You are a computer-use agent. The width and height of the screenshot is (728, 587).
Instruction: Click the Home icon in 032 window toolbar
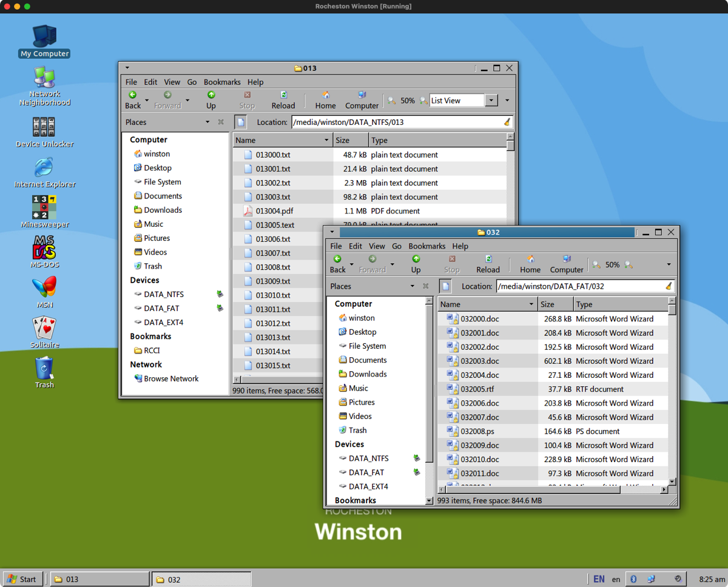click(x=530, y=260)
